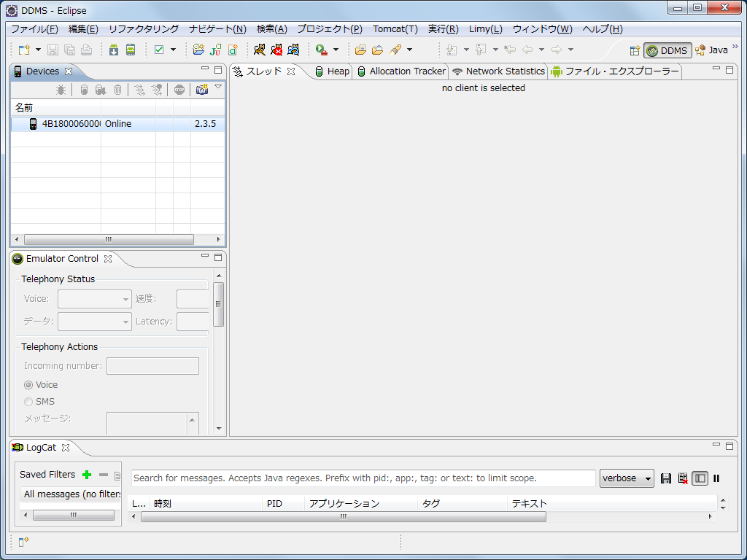Open the Devices view menu triangle
The image size is (747, 560).
(x=218, y=87)
